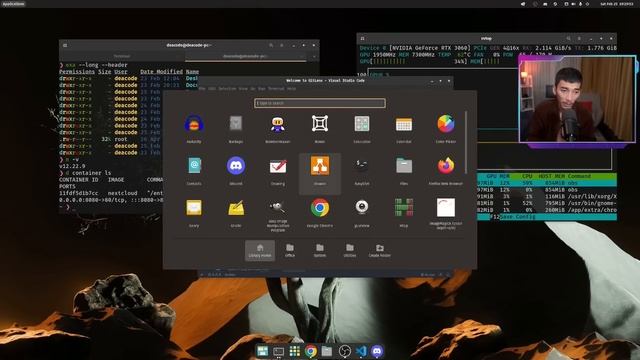Switch to Visual Studio Code in the dock
The width and height of the screenshot is (640, 360).
tap(361, 351)
